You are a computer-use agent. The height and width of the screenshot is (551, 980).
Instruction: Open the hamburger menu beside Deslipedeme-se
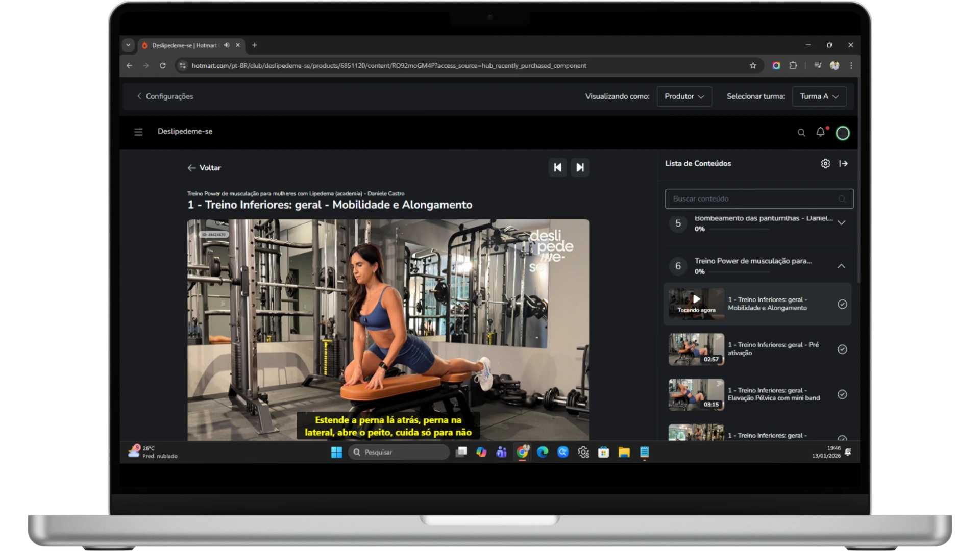[138, 132]
